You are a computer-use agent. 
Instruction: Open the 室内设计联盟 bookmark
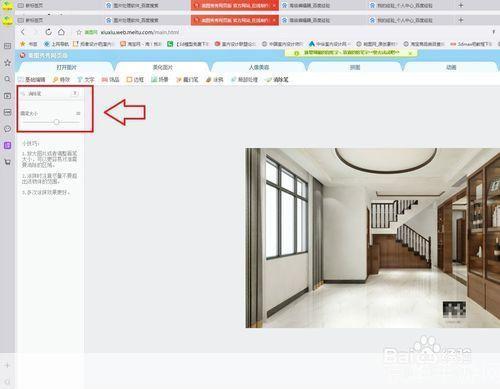tap(235, 44)
